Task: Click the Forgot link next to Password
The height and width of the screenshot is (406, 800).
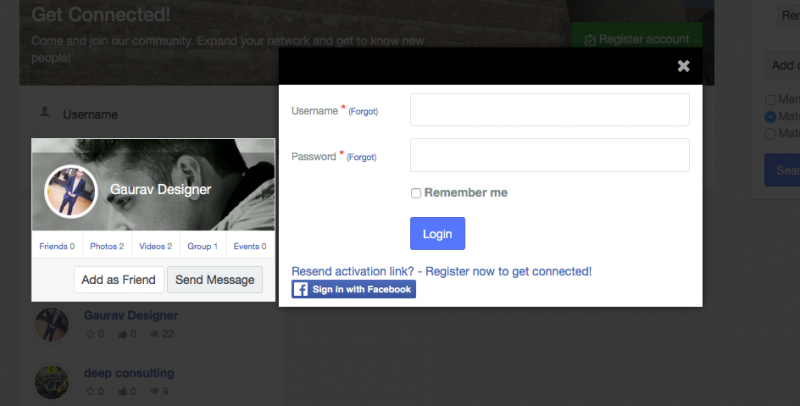Action: [361, 157]
